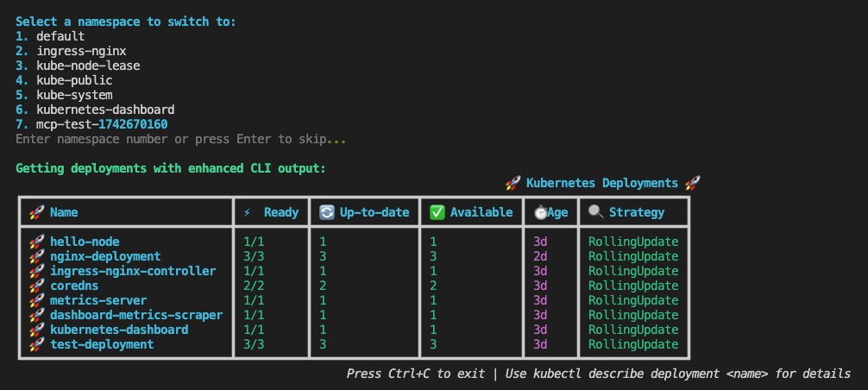Click the rocket icon beside metrics-server
Screen dimensions: 868x390
pyautogui.click(x=36, y=300)
